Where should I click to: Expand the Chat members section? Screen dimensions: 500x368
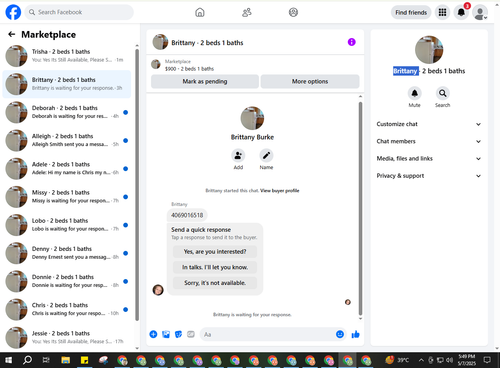pos(429,141)
